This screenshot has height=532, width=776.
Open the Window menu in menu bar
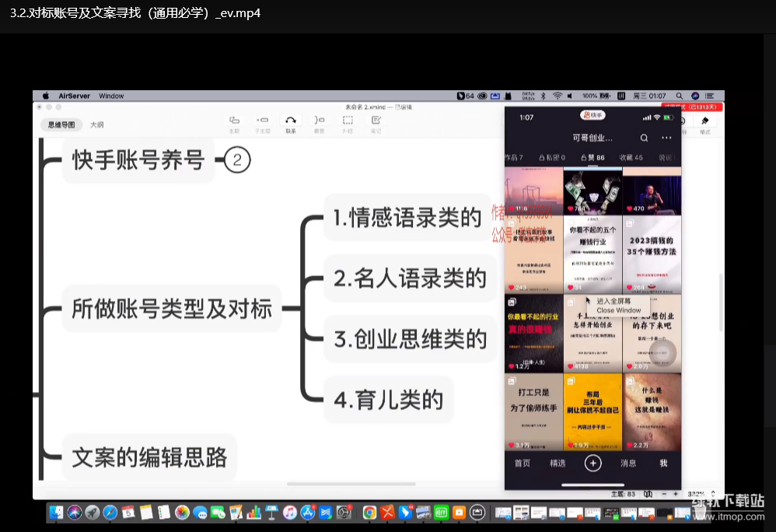click(x=111, y=96)
